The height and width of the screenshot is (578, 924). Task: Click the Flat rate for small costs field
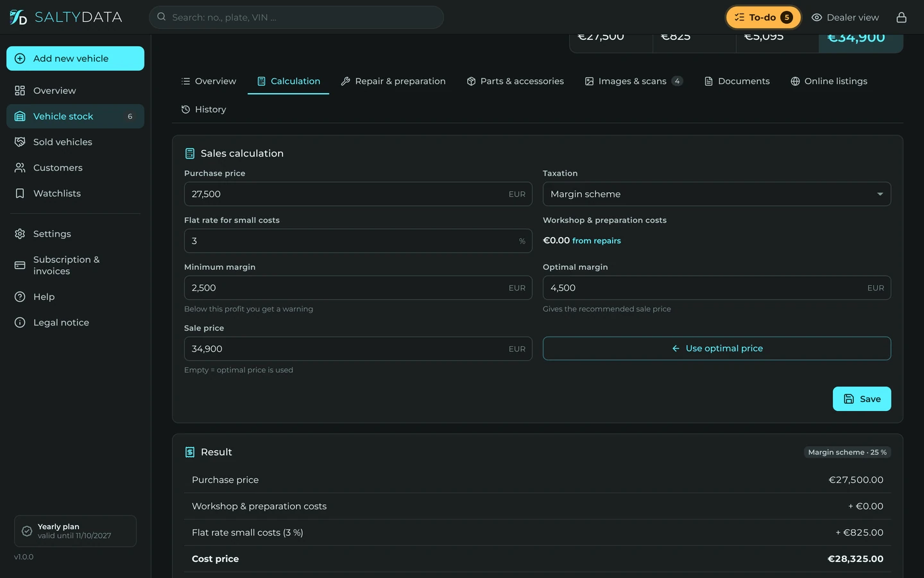(358, 241)
